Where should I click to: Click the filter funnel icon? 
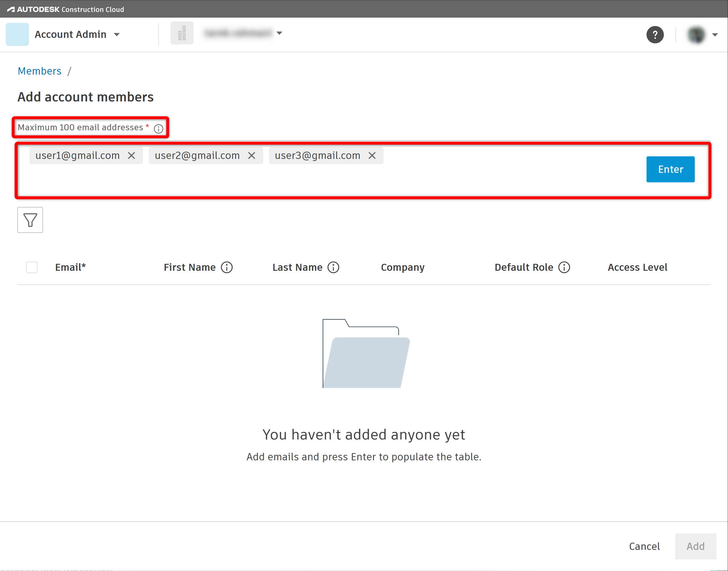point(30,220)
